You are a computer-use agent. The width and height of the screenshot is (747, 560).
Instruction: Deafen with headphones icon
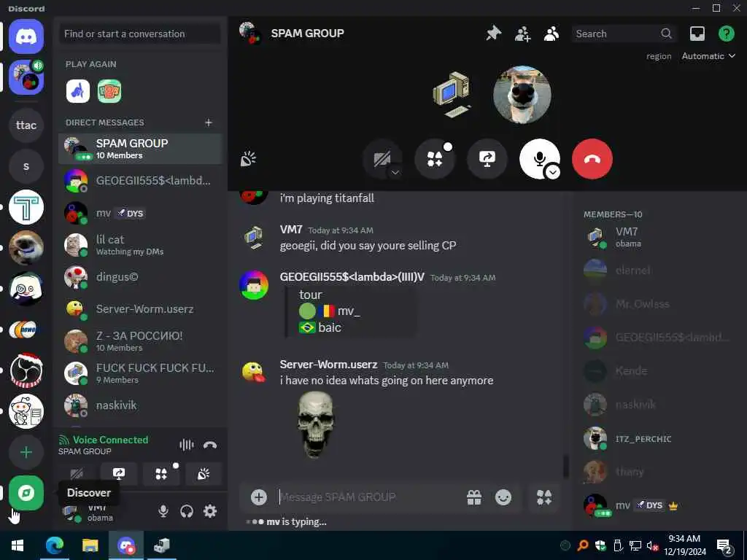186,511
